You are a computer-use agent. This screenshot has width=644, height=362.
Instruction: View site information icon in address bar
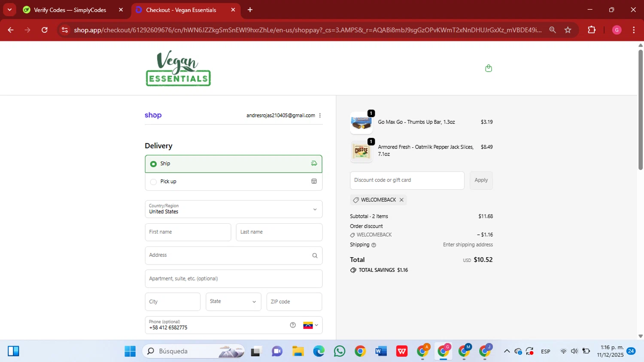tap(65, 30)
